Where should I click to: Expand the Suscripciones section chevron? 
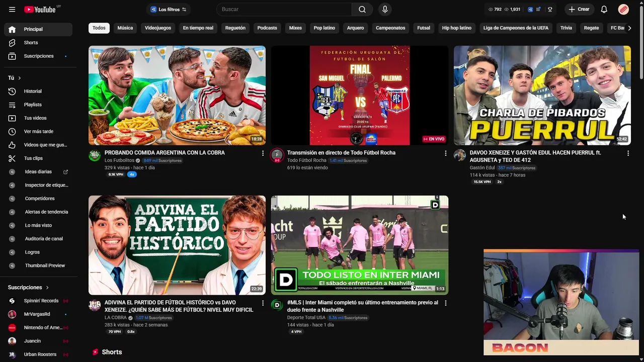[47, 288]
